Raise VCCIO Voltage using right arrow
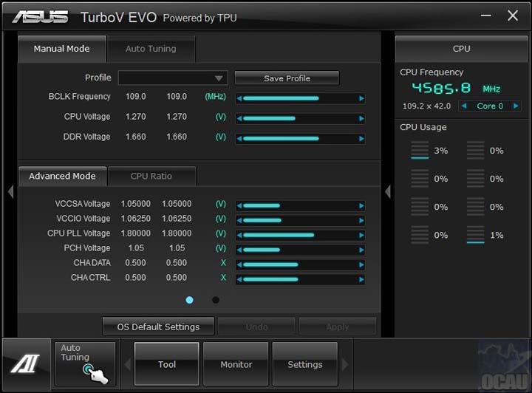 [x=361, y=220]
